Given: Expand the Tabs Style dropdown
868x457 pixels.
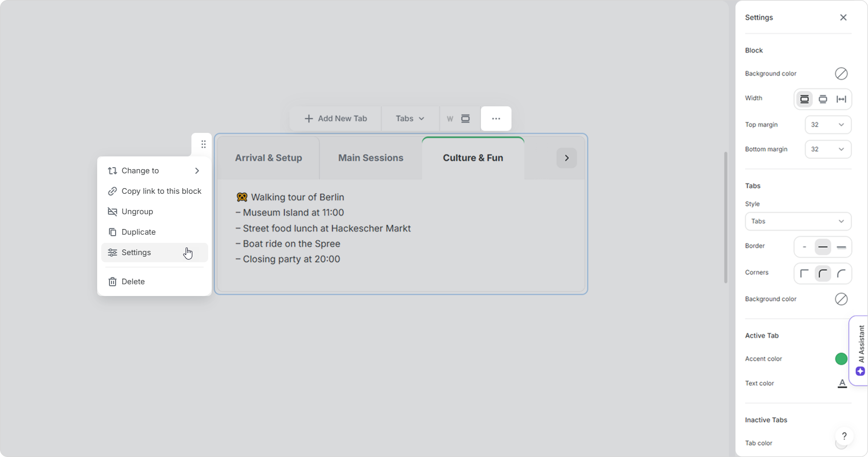Looking at the screenshot, I should (798, 221).
